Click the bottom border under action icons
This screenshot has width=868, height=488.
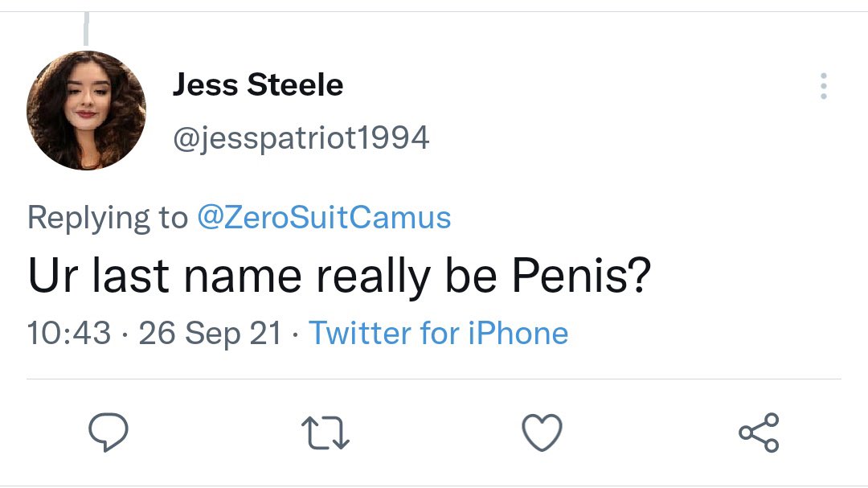pos(434,486)
